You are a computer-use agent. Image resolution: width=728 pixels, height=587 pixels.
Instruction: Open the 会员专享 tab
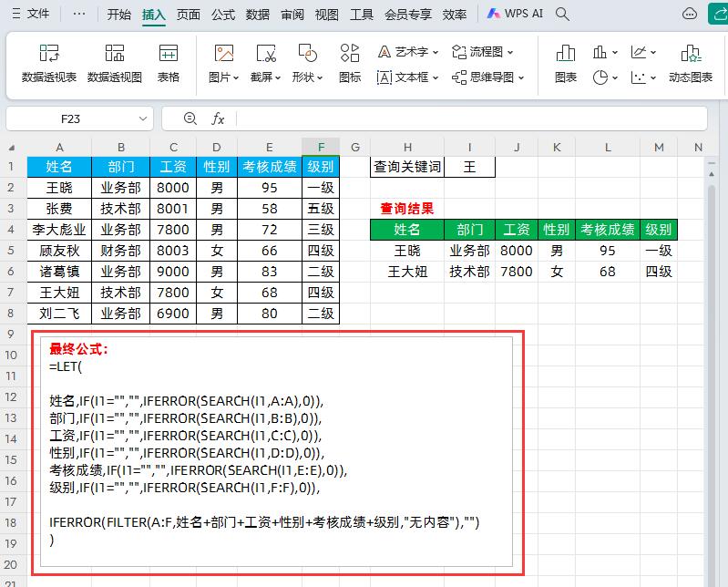coord(407,15)
